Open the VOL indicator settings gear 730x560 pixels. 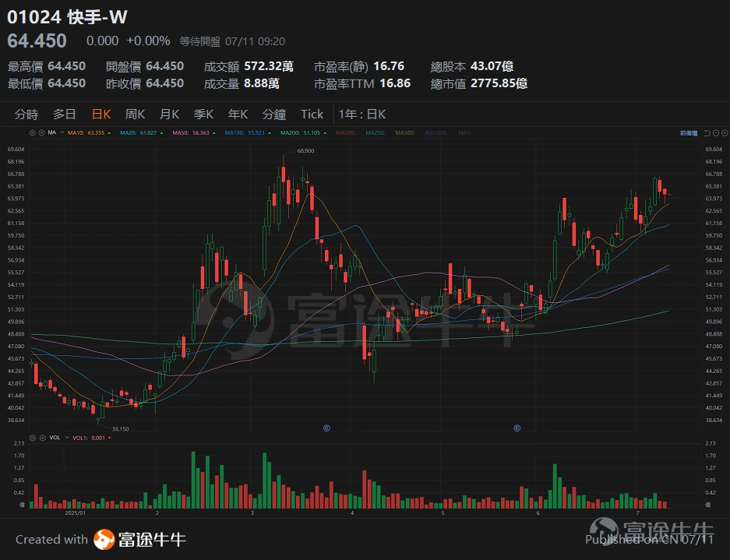click(x=33, y=438)
